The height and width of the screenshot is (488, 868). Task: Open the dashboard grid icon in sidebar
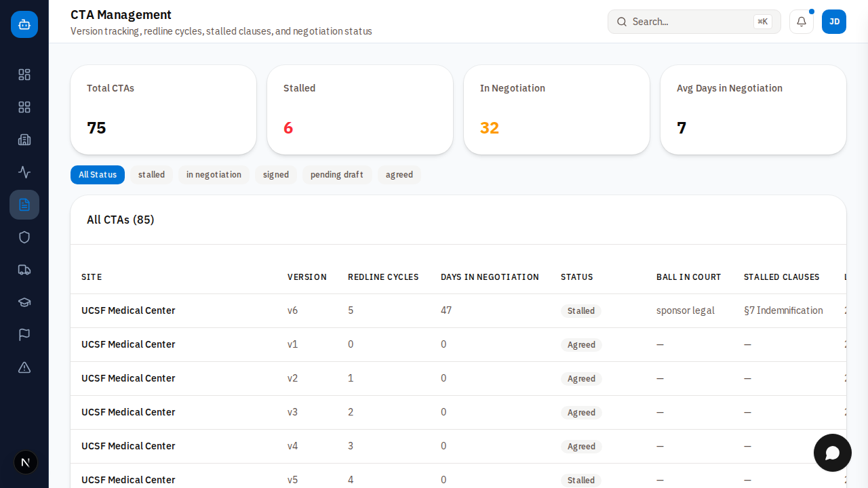click(24, 75)
